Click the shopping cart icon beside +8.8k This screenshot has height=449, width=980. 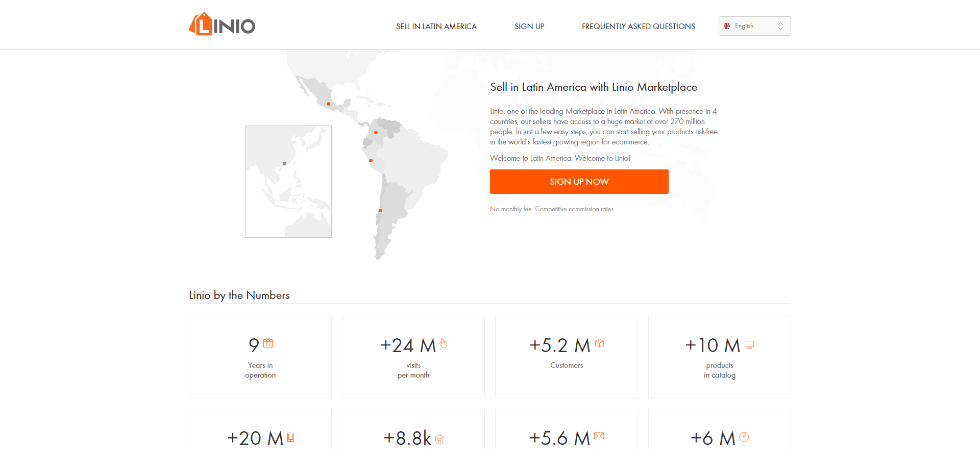[x=439, y=439]
